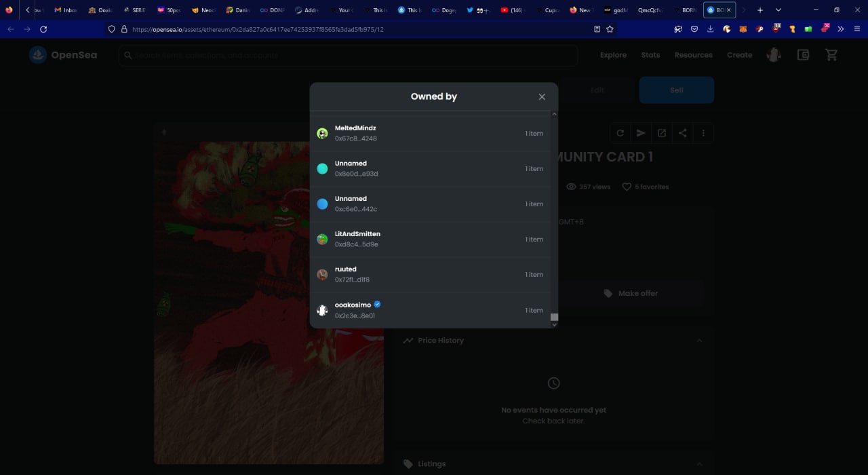
Task: Collapse the Price History section
Action: pos(699,341)
